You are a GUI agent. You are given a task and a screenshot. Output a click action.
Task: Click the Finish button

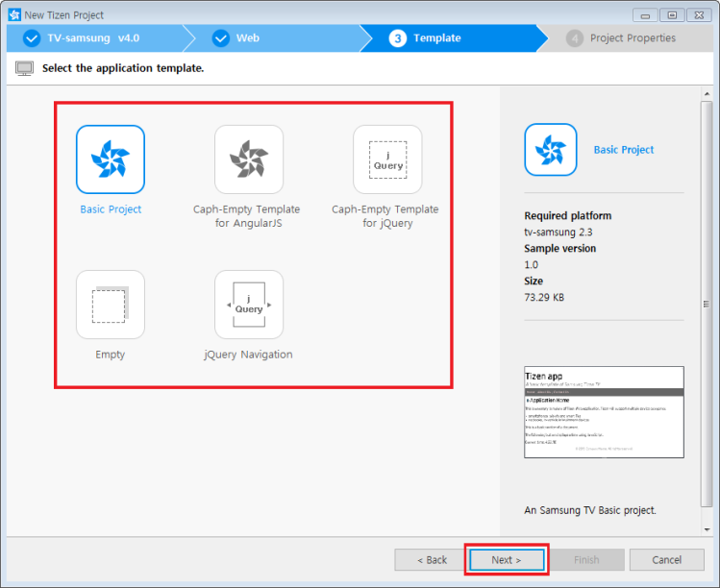point(586,559)
